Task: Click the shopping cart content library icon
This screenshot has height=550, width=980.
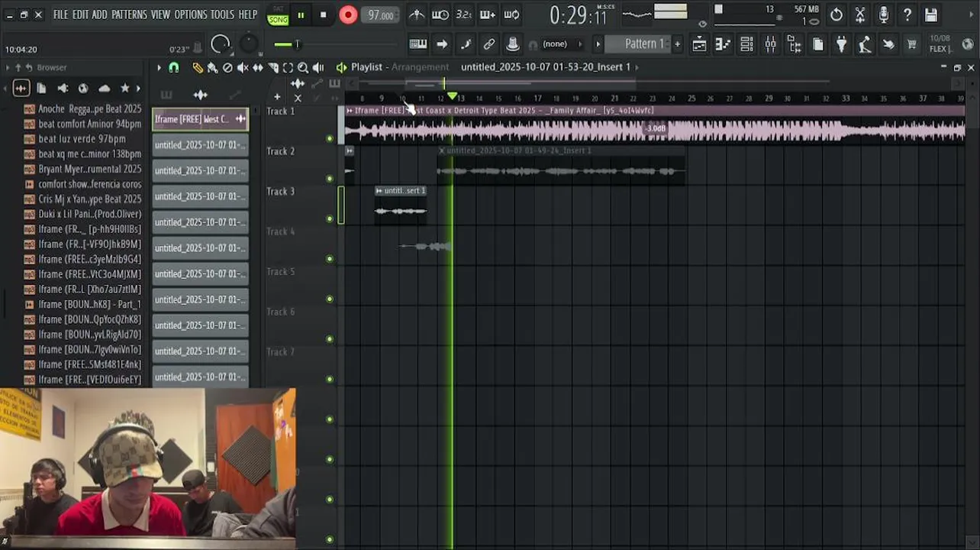Action: click(x=911, y=44)
